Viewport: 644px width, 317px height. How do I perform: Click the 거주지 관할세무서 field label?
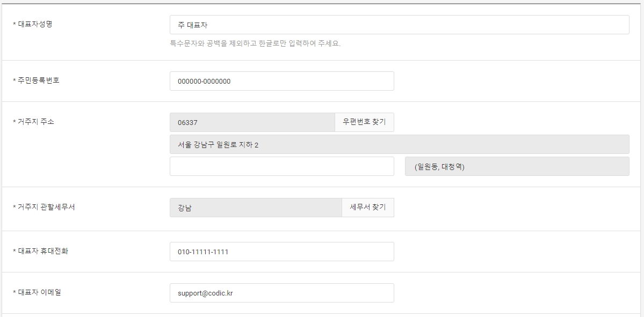[x=46, y=207]
